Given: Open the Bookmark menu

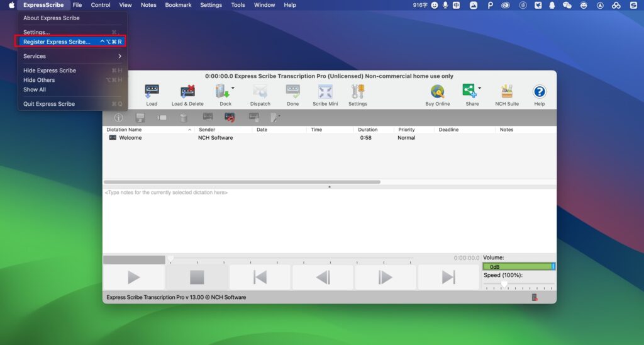Looking at the screenshot, I should pos(178,5).
